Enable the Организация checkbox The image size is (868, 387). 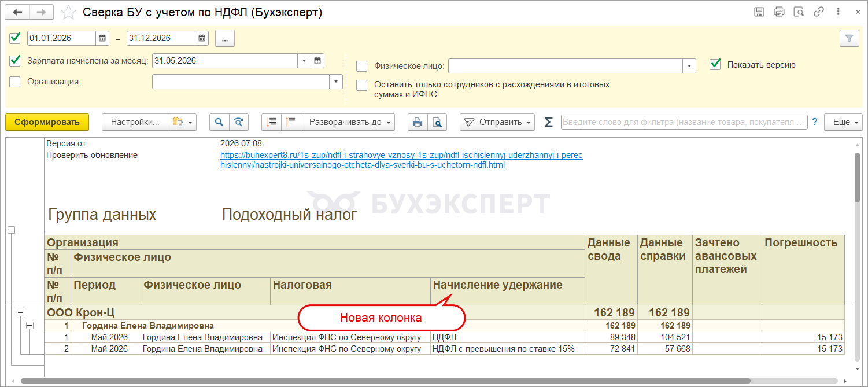click(15, 82)
